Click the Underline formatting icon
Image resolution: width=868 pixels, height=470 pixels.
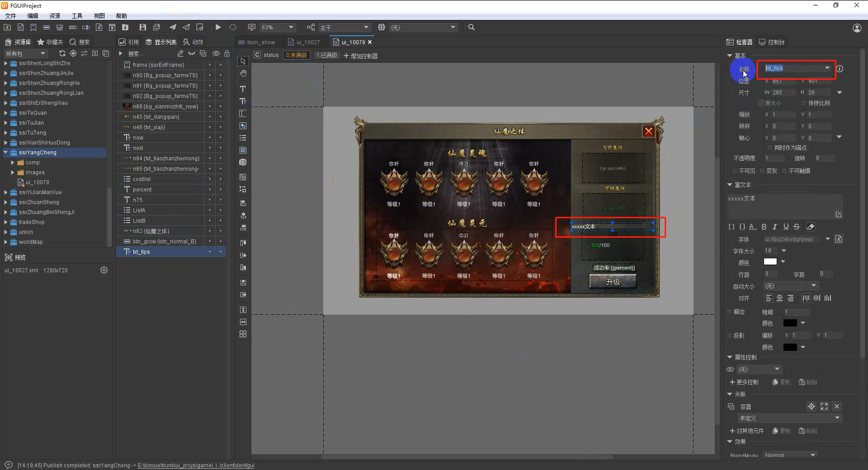(x=786, y=227)
